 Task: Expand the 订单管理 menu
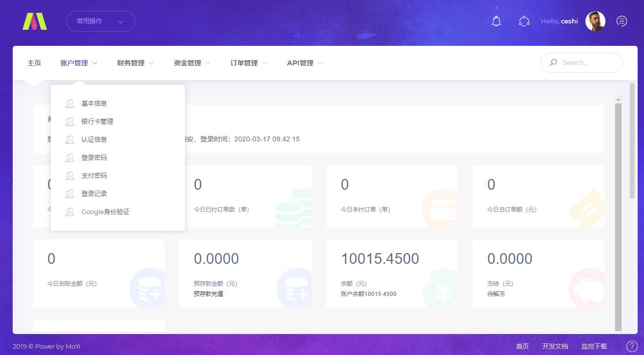coord(249,63)
